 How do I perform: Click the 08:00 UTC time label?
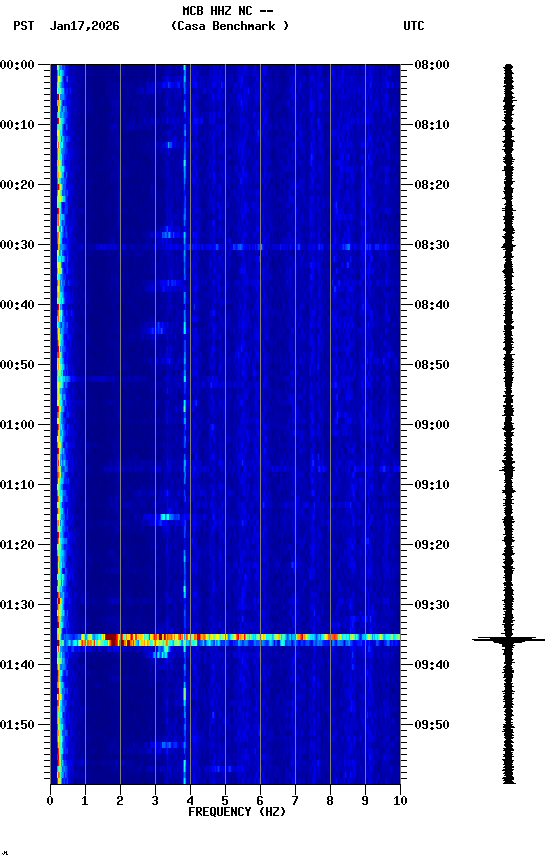[x=432, y=65]
